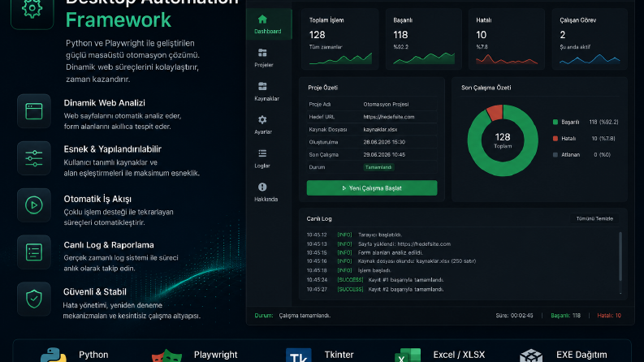Click the Python logo icon
This screenshot has width=644, height=362.
(x=54, y=356)
